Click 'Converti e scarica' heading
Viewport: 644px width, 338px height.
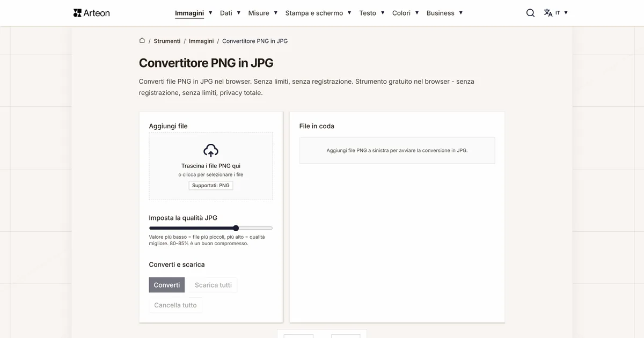[x=177, y=264]
